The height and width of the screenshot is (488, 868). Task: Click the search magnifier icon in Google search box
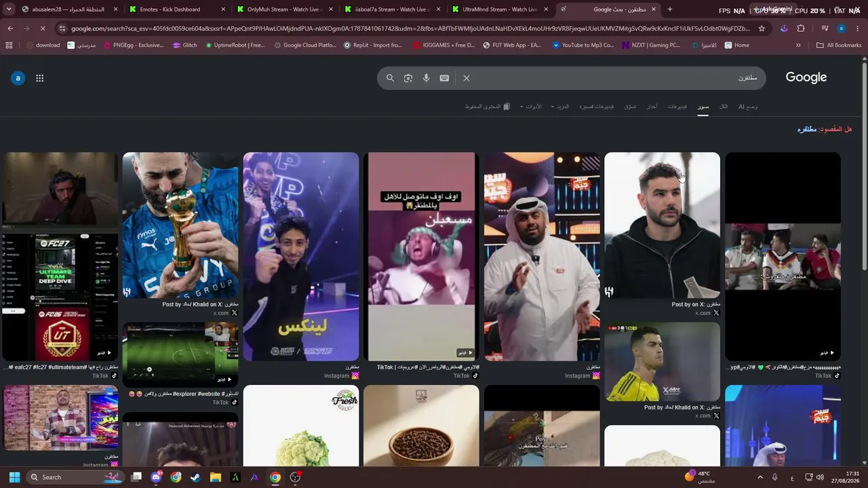pyautogui.click(x=390, y=78)
